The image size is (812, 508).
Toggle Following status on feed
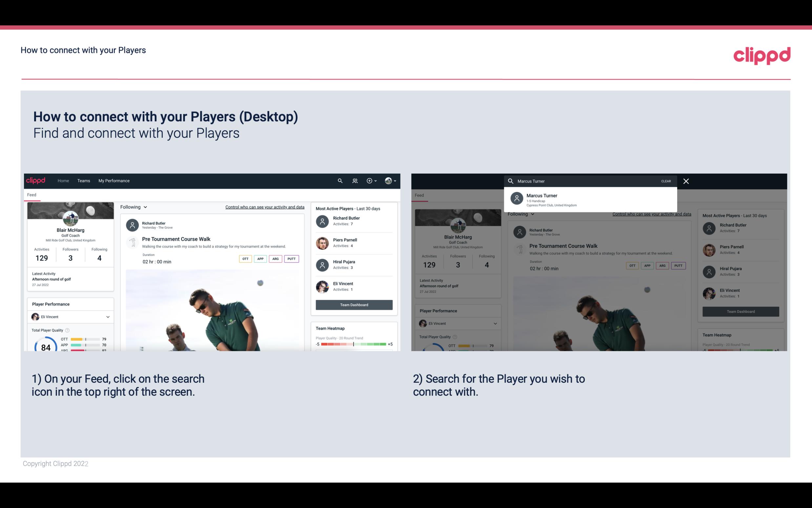pos(133,207)
